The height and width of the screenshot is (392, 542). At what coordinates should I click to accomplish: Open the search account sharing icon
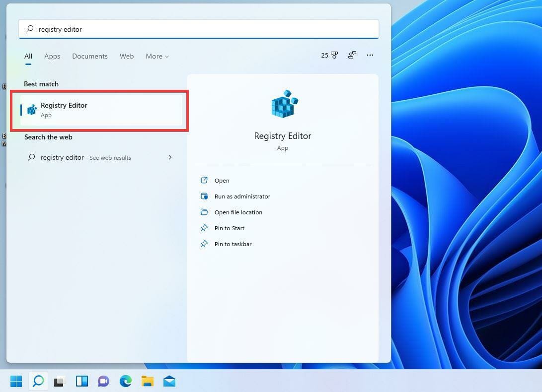pyautogui.click(x=352, y=55)
